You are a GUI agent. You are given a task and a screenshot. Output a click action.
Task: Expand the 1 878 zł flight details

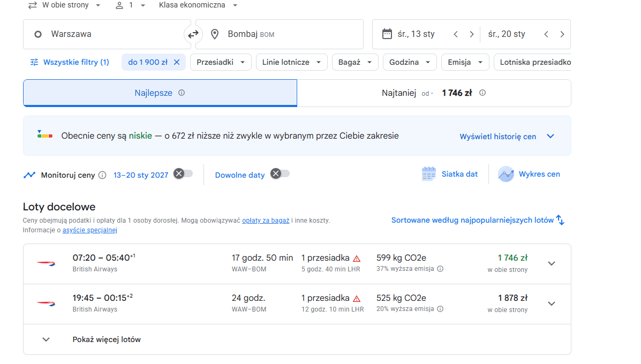tap(552, 304)
